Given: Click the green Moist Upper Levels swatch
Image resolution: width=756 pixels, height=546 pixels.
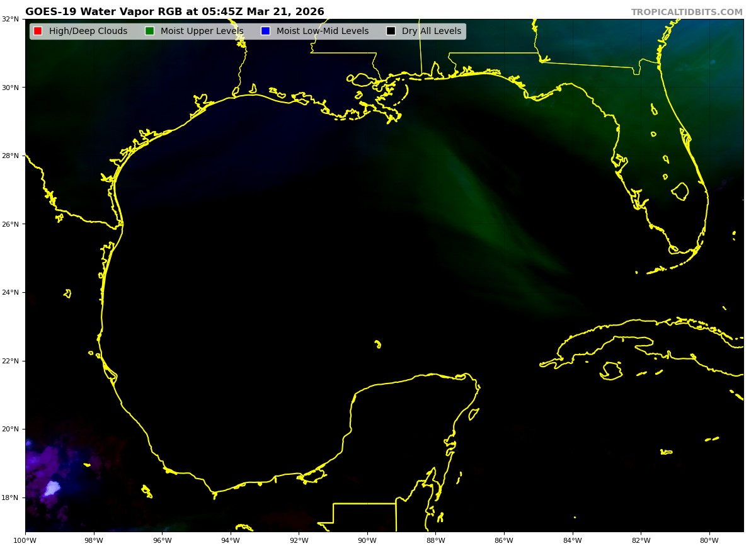Looking at the screenshot, I should 149,31.
